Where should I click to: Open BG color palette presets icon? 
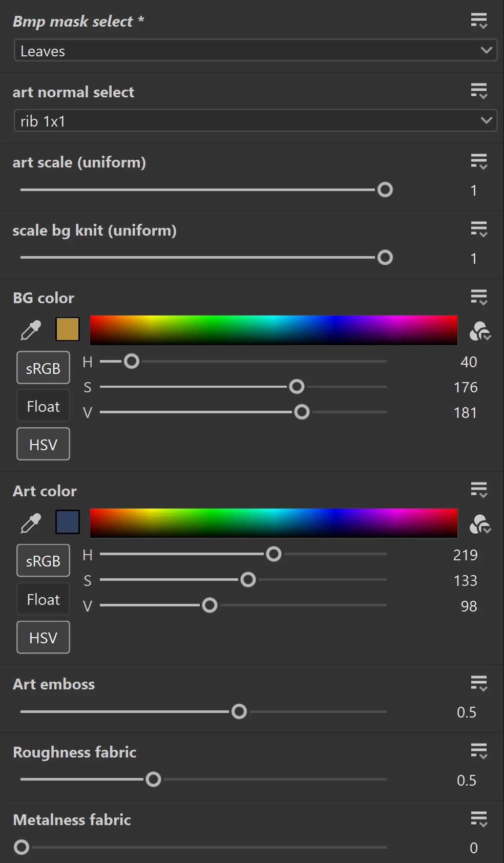pos(480,331)
